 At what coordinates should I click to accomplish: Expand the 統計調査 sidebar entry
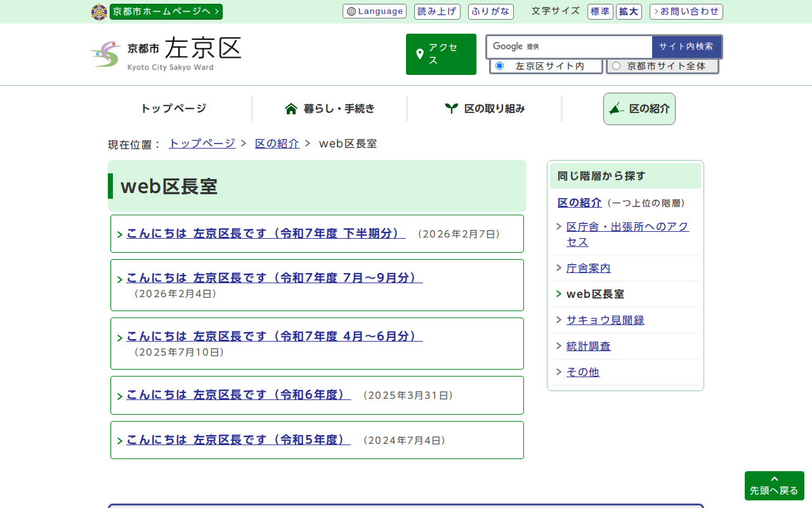588,346
